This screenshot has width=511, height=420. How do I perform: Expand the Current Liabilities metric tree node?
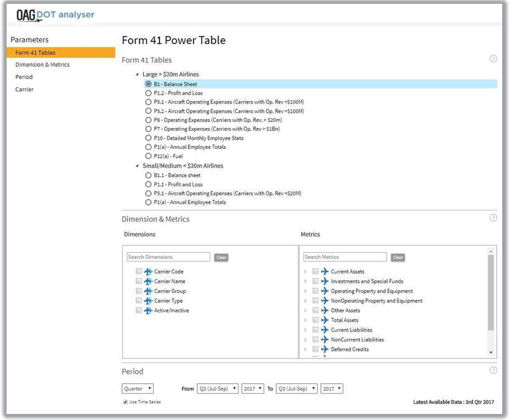[306, 330]
